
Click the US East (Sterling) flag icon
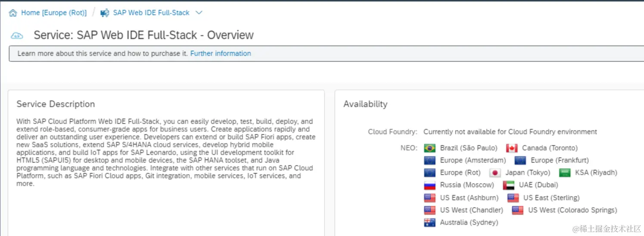tap(513, 198)
